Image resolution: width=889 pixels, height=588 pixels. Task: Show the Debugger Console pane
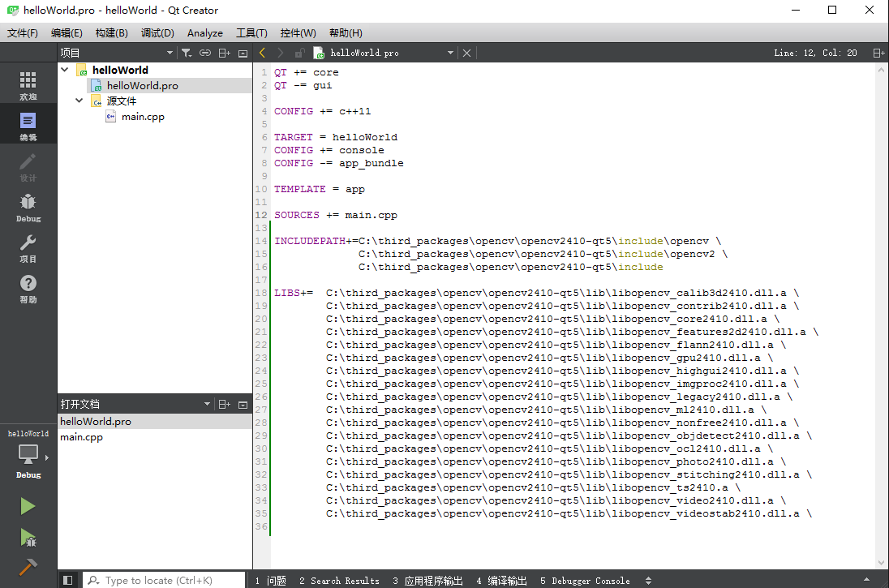pyautogui.click(x=585, y=581)
